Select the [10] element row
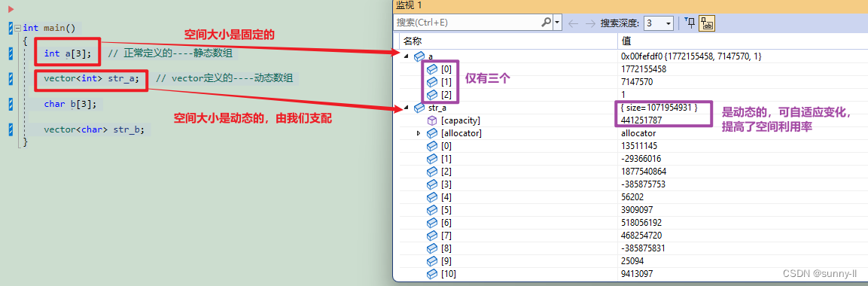The image size is (868, 286). [630, 273]
